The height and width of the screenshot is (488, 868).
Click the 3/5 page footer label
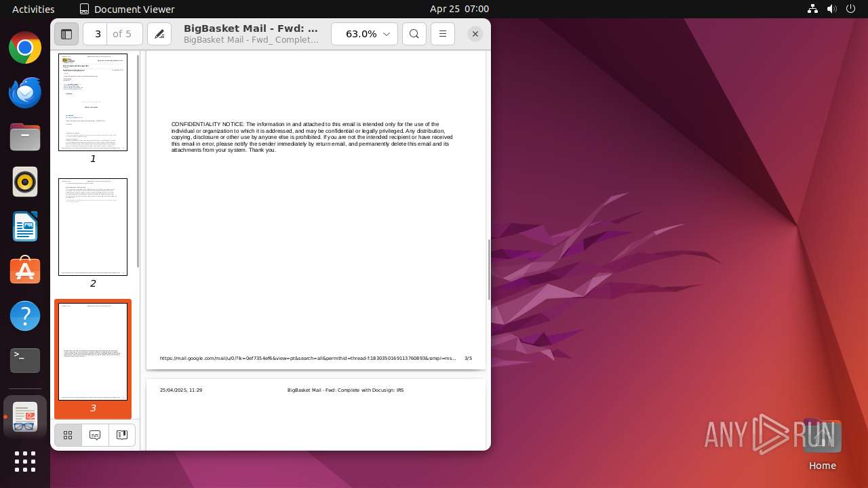[468, 358]
